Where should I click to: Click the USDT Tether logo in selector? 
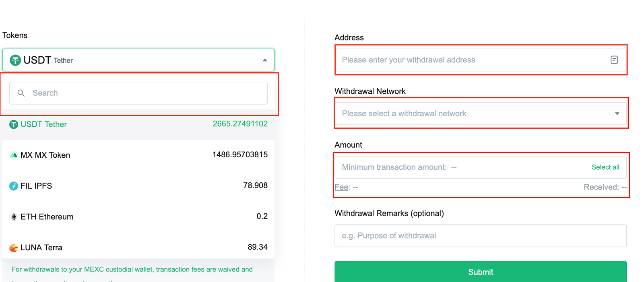pyautogui.click(x=15, y=60)
